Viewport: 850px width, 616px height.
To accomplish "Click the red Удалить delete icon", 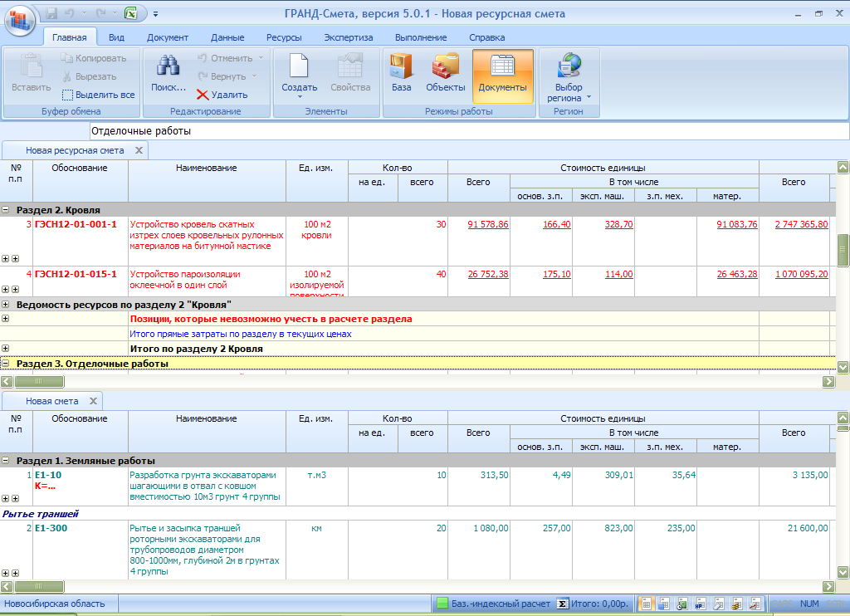I will [x=203, y=95].
